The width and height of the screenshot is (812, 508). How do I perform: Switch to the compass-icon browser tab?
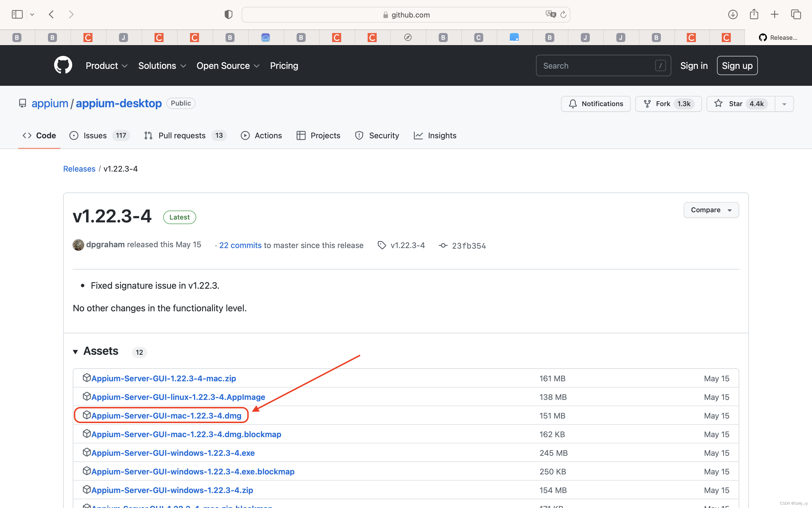[x=408, y=37]
